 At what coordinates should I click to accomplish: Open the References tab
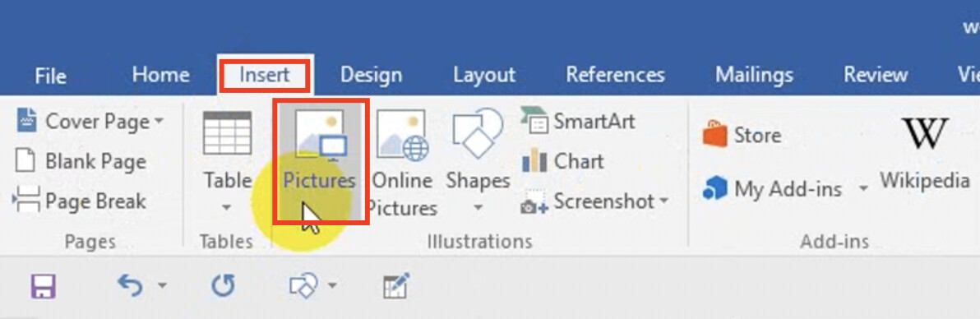tap(615, 76)
